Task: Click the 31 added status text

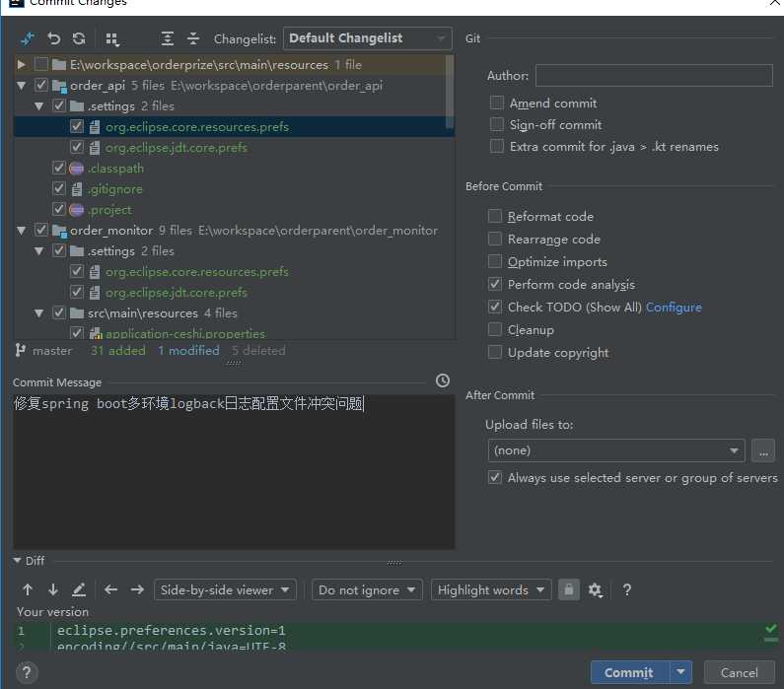Action: click(x=118, y=351)
